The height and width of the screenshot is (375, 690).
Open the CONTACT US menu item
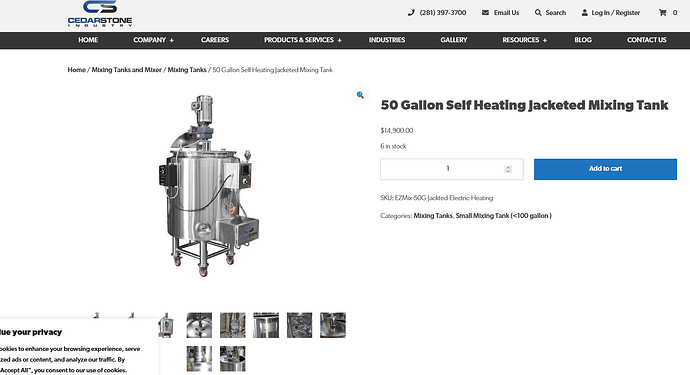coord(646,40)
